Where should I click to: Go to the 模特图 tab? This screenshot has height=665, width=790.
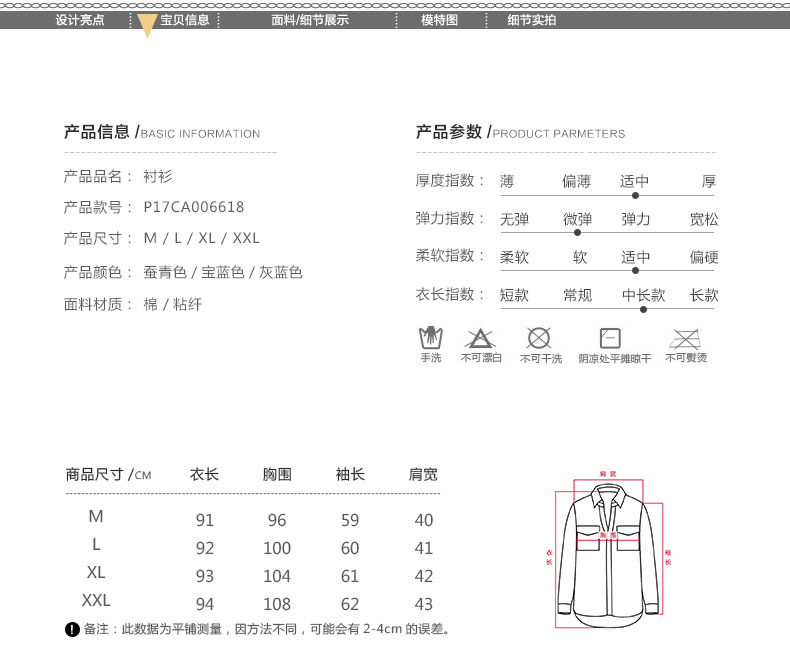pyautogui.click(x=439, y=20)
